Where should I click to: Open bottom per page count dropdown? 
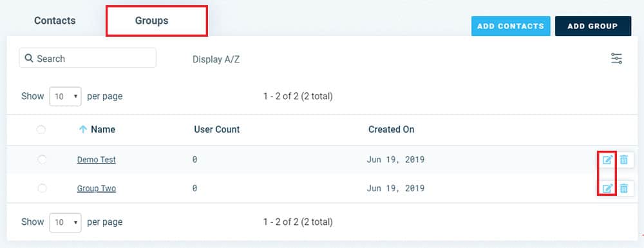(65, 222)
